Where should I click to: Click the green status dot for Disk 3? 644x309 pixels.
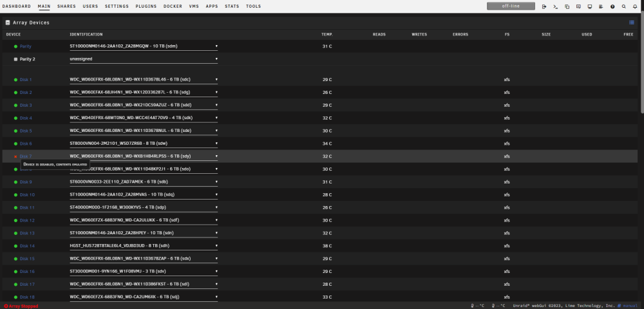(x=15, y=105)
